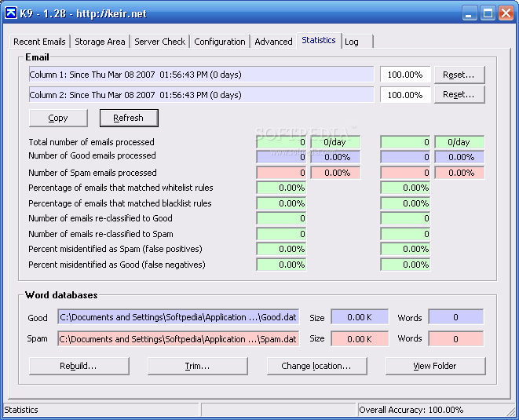Screen dimensions: 519x420
Task: Switch to the Recent Emails tab
Action: (x=39, y=42)
